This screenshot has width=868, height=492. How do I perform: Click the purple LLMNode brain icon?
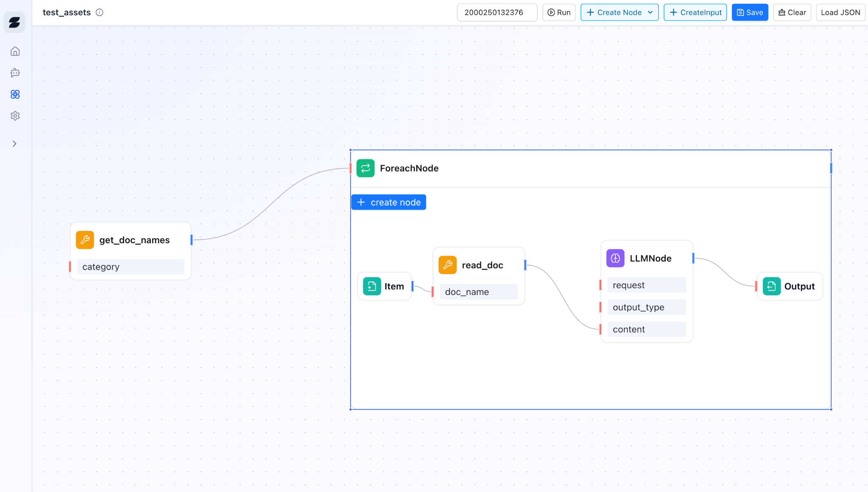coord(615,258)
